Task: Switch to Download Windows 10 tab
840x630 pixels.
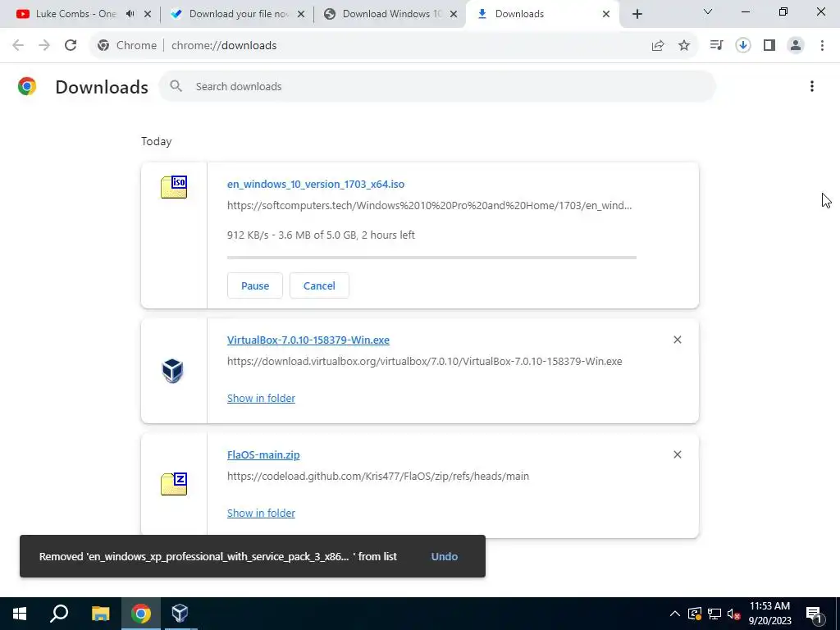Action: pos(391,14)
